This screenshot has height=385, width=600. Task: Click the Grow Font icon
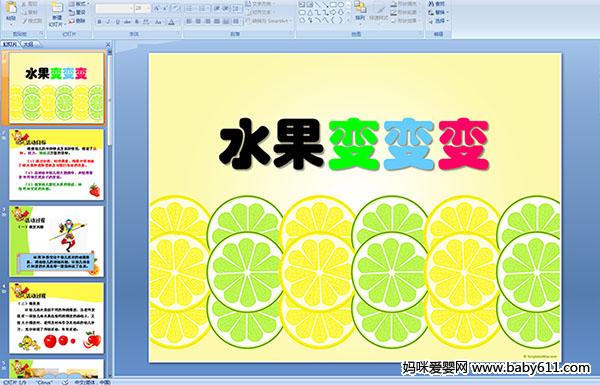pos(157,8)
